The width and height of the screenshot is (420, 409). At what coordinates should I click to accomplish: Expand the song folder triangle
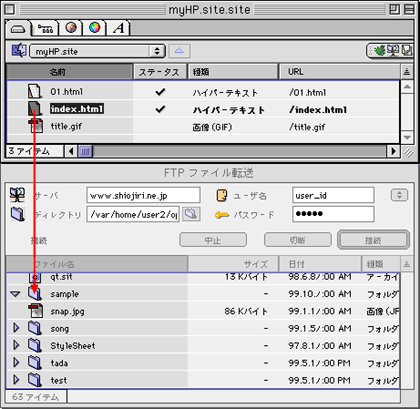coord(16,328)
